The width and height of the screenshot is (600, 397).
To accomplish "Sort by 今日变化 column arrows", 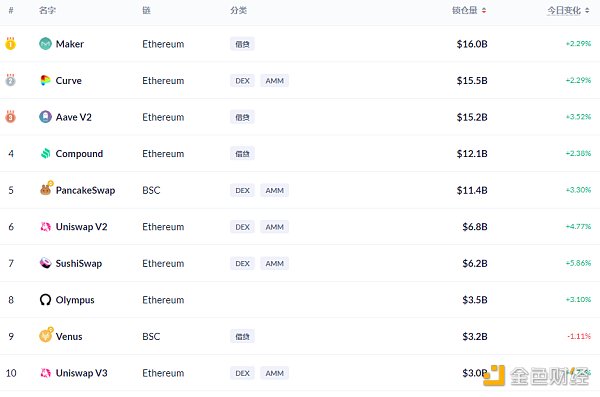I will pos(587,11).
